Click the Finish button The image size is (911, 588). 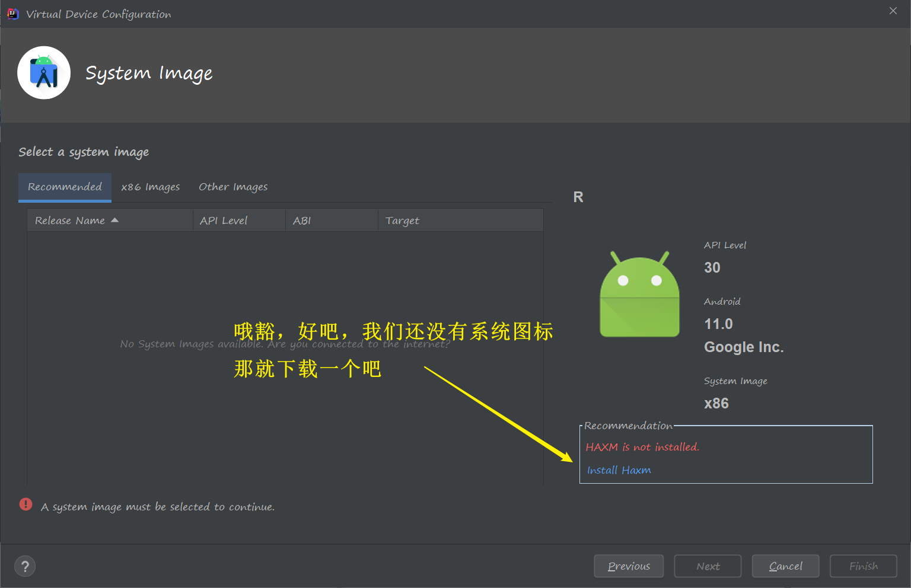tap(864, 566)
